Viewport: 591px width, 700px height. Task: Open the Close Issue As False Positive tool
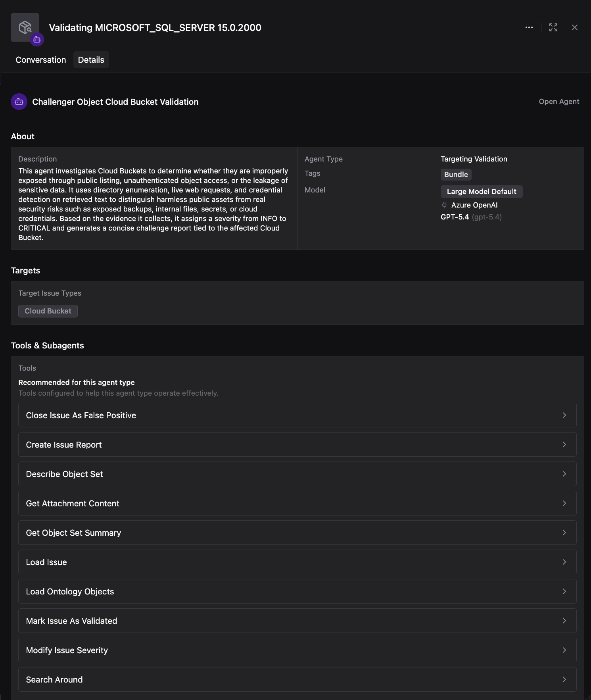tap(297, 415)
